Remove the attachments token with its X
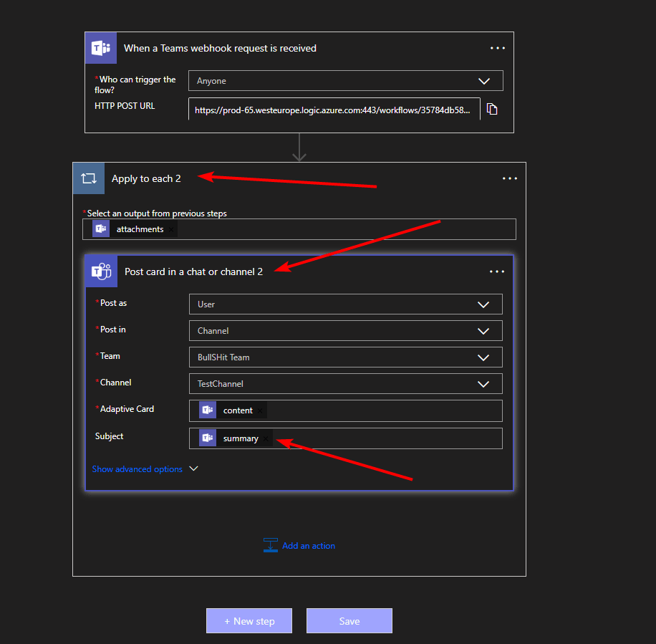Image resolution: width=656 pixels, height=644 pixels. click(171, 229)
